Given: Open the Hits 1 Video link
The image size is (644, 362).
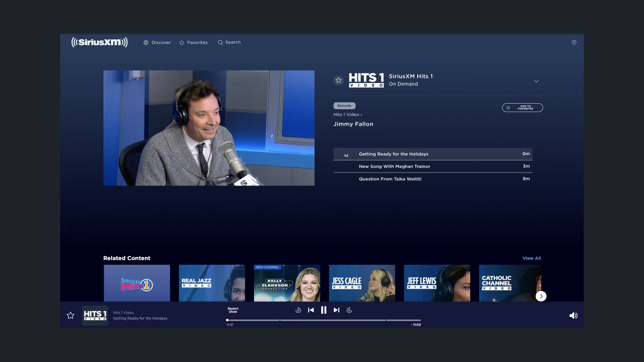Looking at the screenshot, I should click(x=347, y=115).
